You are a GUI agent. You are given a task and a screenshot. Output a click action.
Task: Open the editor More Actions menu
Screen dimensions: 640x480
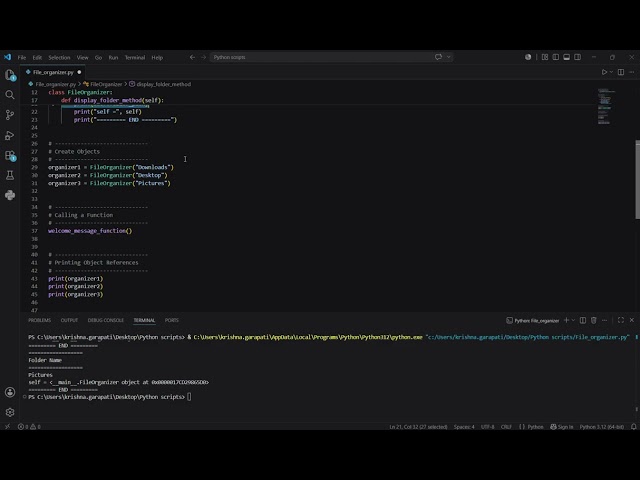point(632,72)
